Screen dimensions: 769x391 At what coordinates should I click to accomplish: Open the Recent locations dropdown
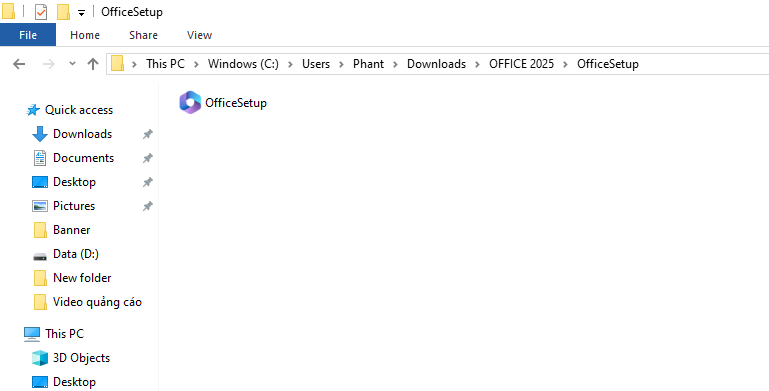click(72, 64)
